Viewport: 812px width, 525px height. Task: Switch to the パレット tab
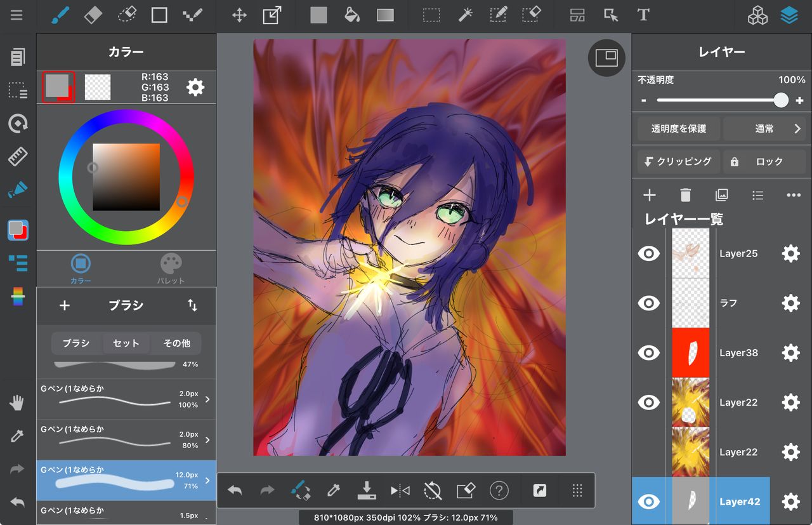tap(171, 269)
